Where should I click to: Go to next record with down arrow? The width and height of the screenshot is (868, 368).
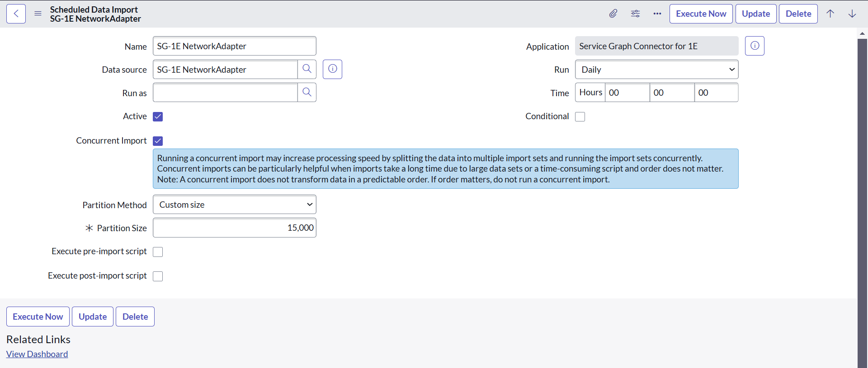[852, 14]
